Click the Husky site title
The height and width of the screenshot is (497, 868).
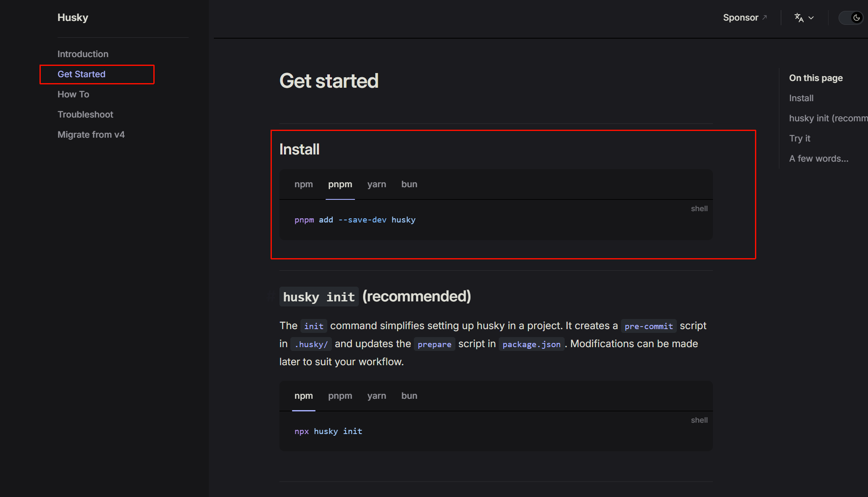pyautogui.click(x=73, y=18)
